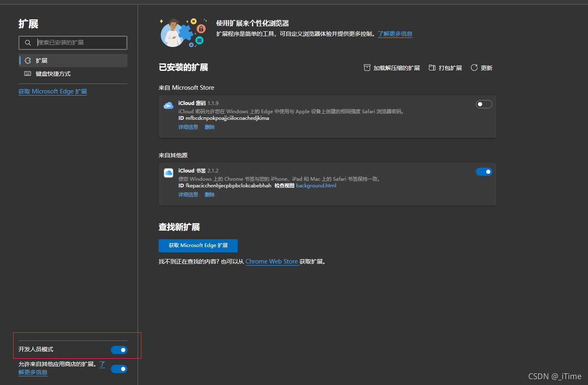Image resolution: width=588 pixels, height=385 pixels.
Task: Click the pack extension icon
Action: tap(432, 68)
